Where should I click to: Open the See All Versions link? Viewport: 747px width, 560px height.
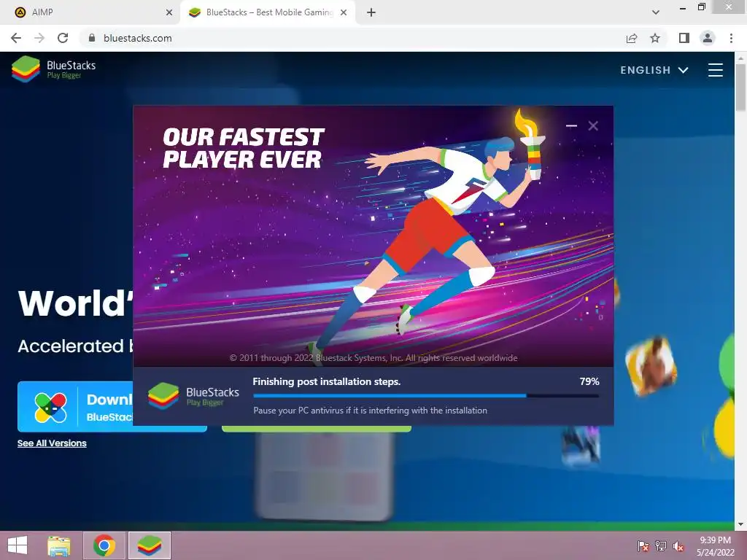click(52, 443)
